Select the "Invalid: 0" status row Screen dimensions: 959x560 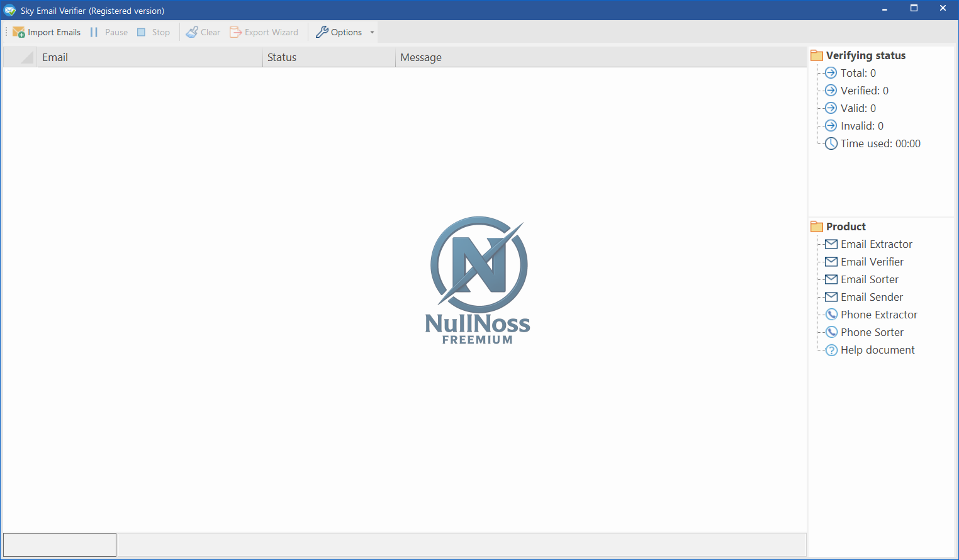point(862,126)
